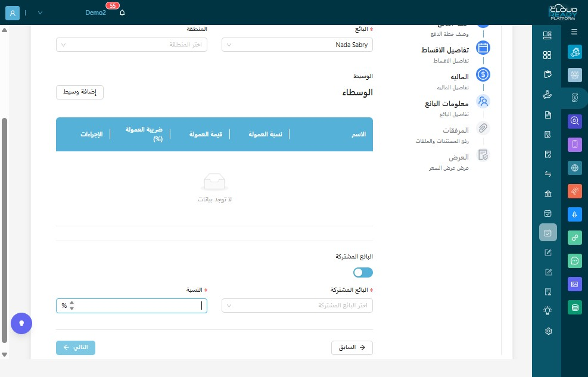Open the four-squares grid icon in inner sidebar

point(547,55)
